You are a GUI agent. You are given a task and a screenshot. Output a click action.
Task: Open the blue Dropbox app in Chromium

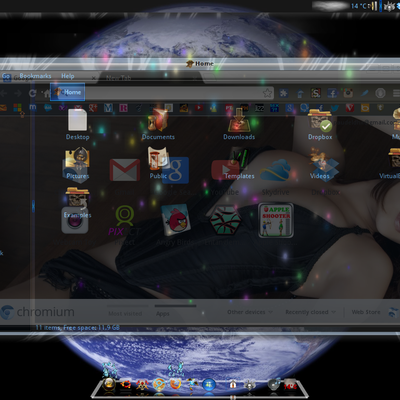tap(325, 170)
